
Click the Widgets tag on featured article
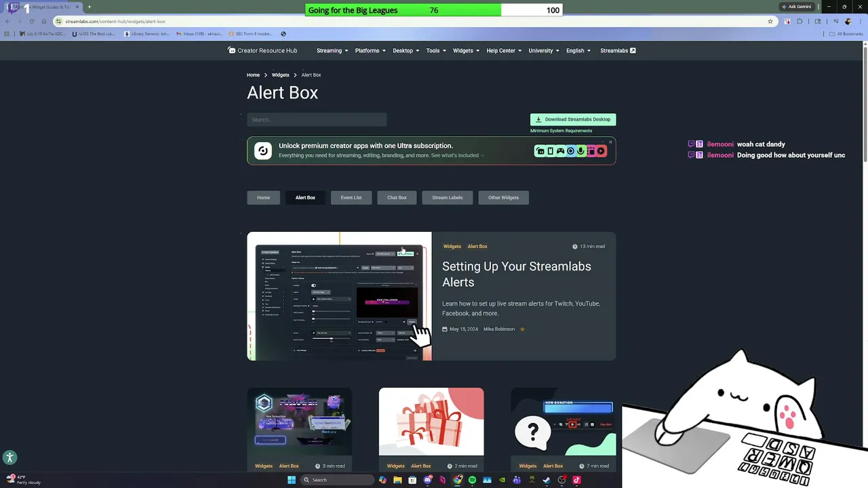pos(452,246)
